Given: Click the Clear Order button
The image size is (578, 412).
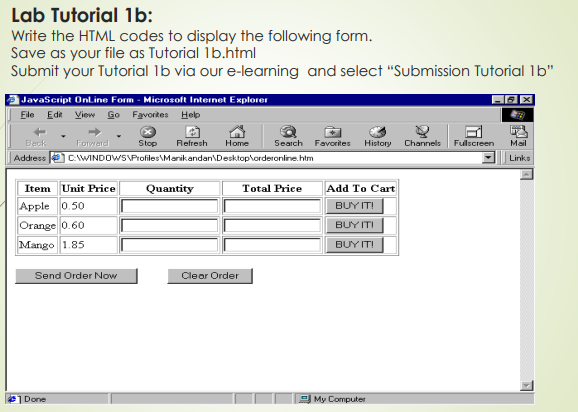Looking at the screenshot, I should (210, 276).
